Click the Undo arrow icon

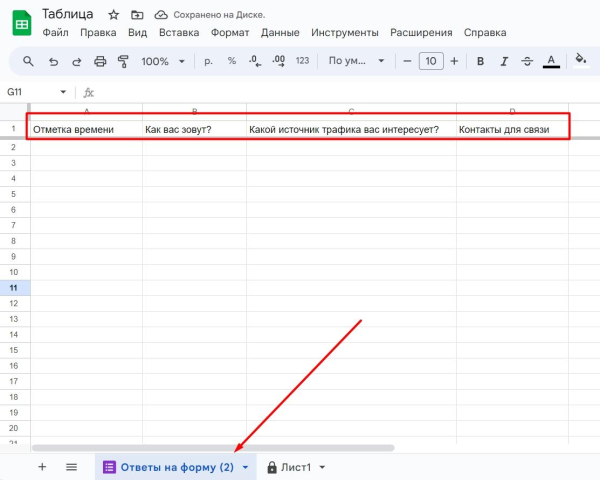[x=52, y=61]
